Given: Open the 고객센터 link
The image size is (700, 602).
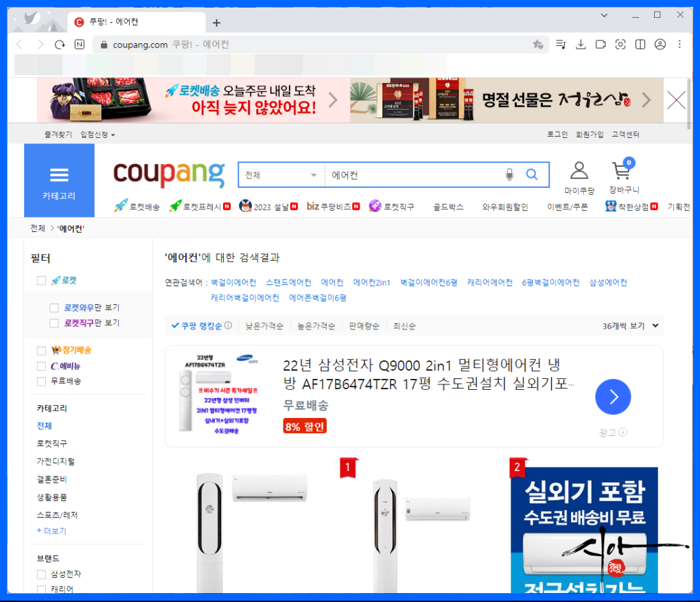Looking at the screenshot, I should 625,135.
